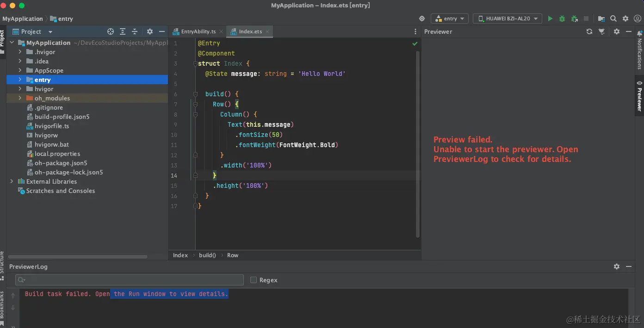Image resolution: width=644 pixels, height=328 pixels.
Task: Collapse the MyApplication root node
Action: coord(12,43)
